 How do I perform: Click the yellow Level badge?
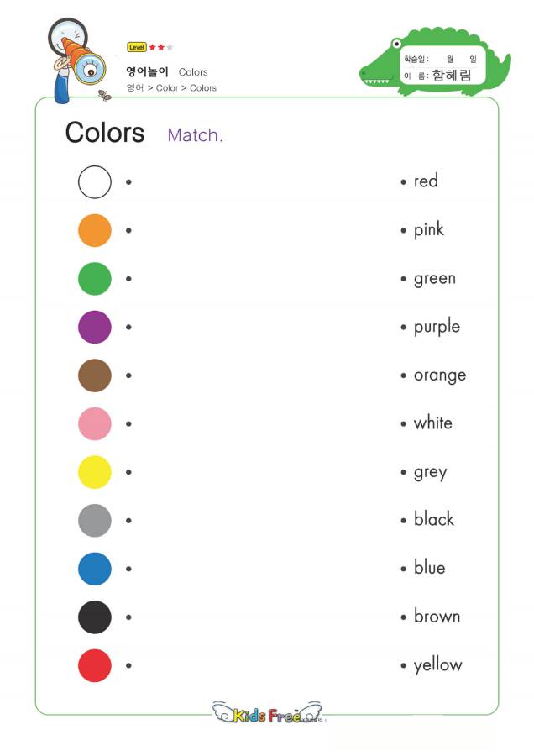pos(136,47)
